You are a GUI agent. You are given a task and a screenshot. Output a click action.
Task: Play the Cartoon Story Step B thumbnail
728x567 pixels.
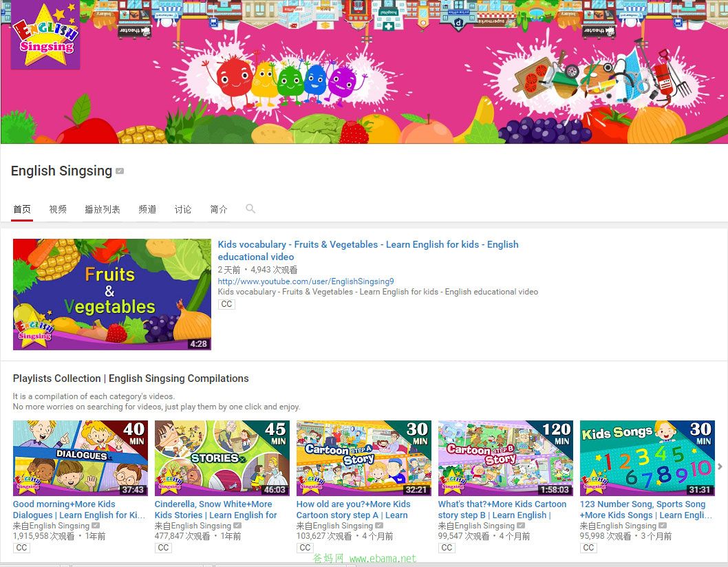pyautogui.click(x=506, y=458)
